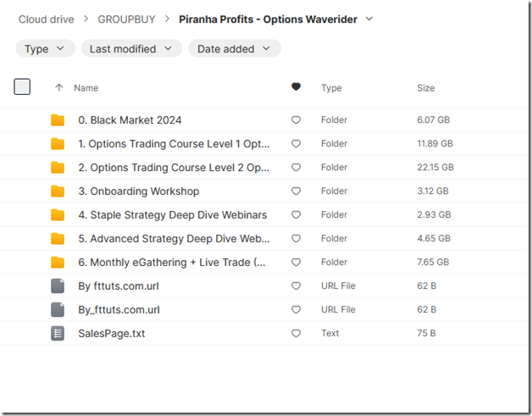Go to Cloud drive in the breadcrumb

coord(46,19)
